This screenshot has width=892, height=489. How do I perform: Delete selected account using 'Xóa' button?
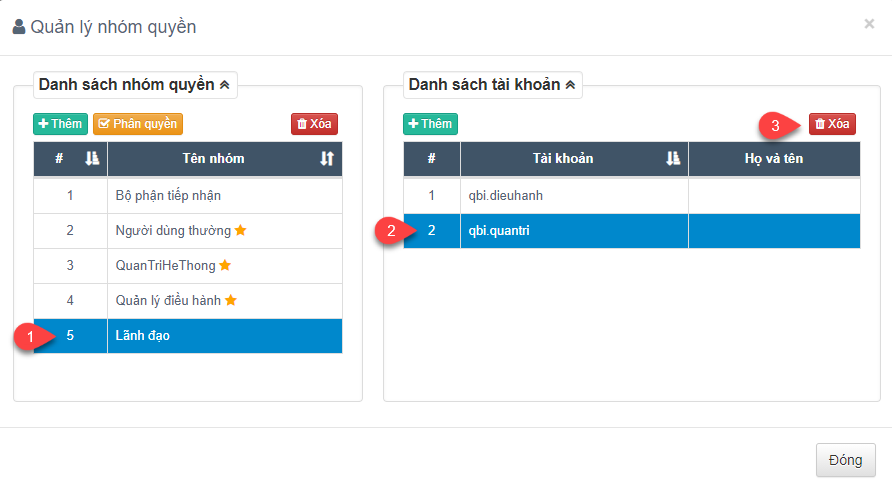[x=832, y=124]
